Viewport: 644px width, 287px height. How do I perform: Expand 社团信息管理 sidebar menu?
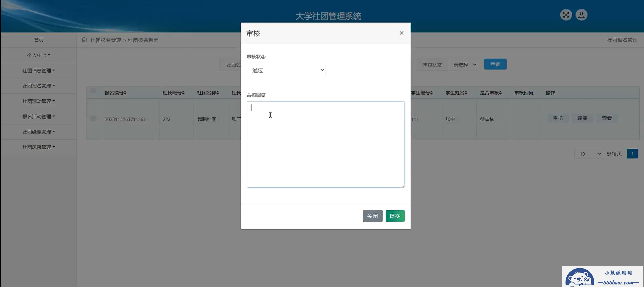coord(39,71)
